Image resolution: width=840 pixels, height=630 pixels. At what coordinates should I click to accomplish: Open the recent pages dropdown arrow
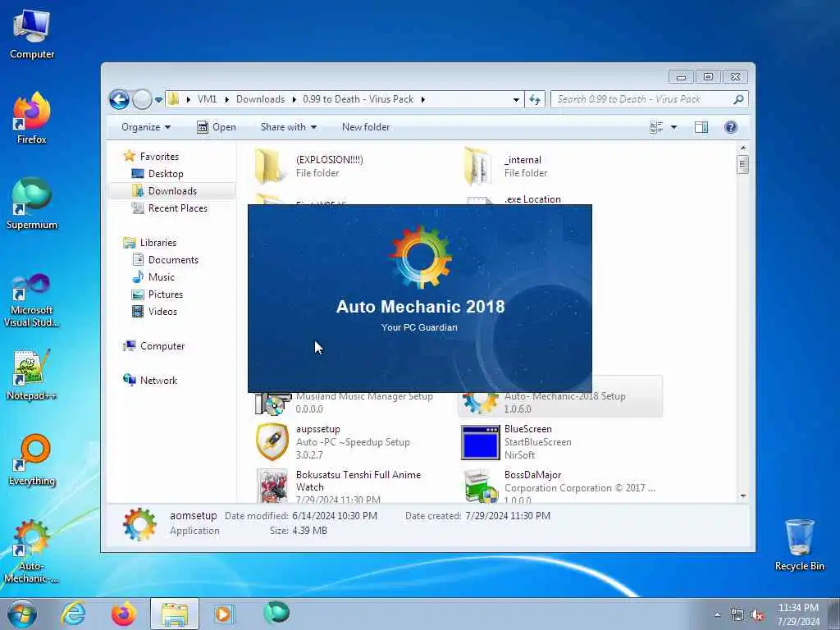click(x=158, y=99)
